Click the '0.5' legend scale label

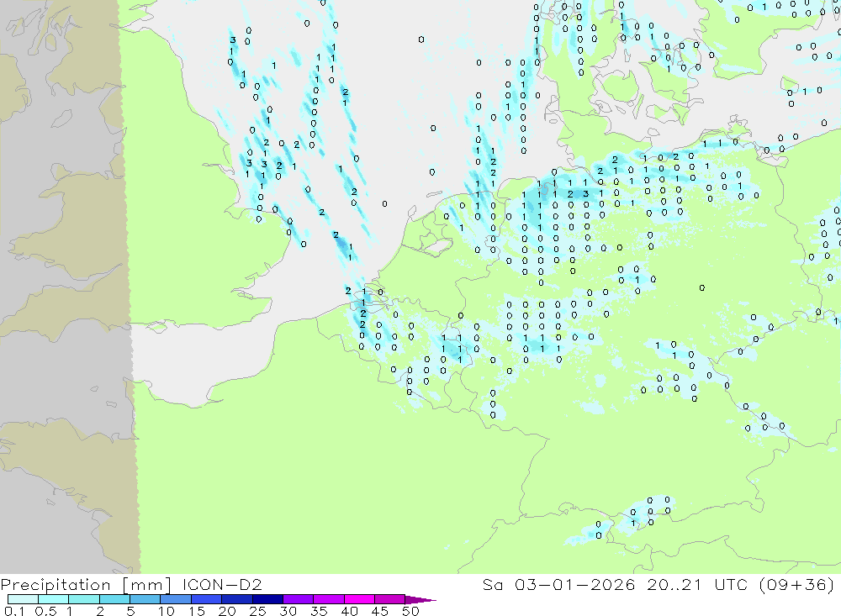pos(45,611)
